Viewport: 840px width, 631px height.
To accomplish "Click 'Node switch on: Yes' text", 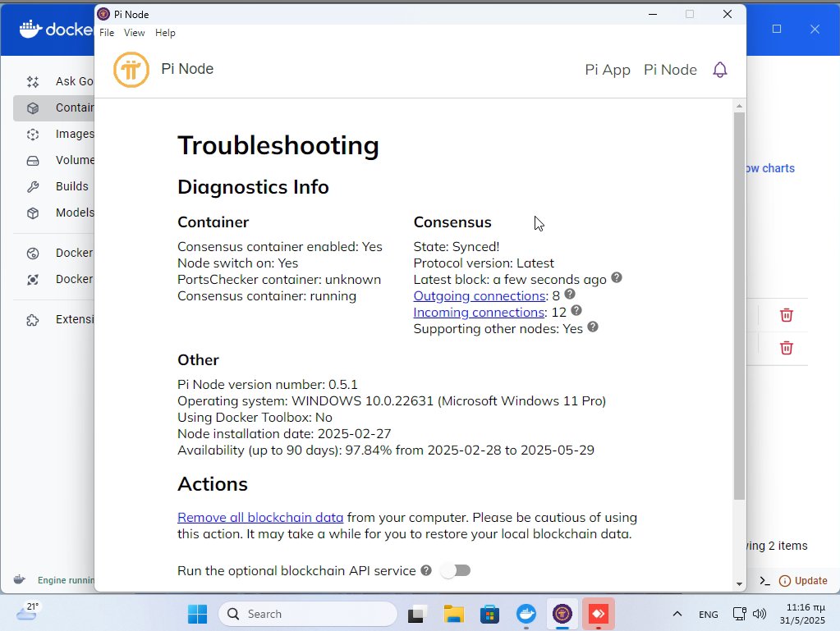I will (238, 263).
